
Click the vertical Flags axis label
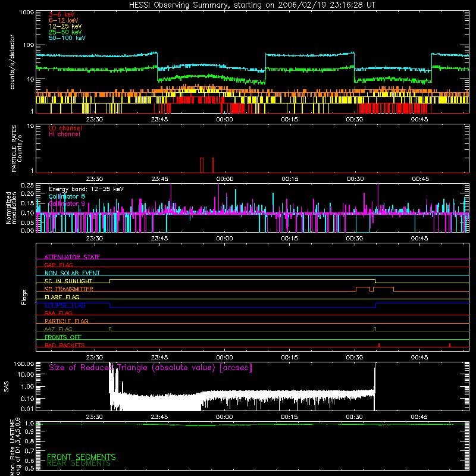pyautogui.click(x=24, y=297)
